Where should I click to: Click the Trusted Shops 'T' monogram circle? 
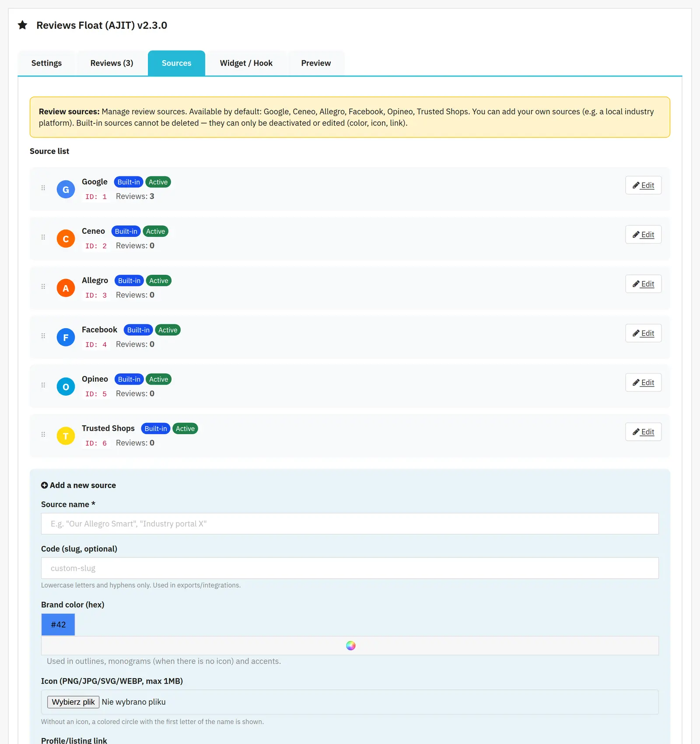pyautogui.click(x=66, y=436)
